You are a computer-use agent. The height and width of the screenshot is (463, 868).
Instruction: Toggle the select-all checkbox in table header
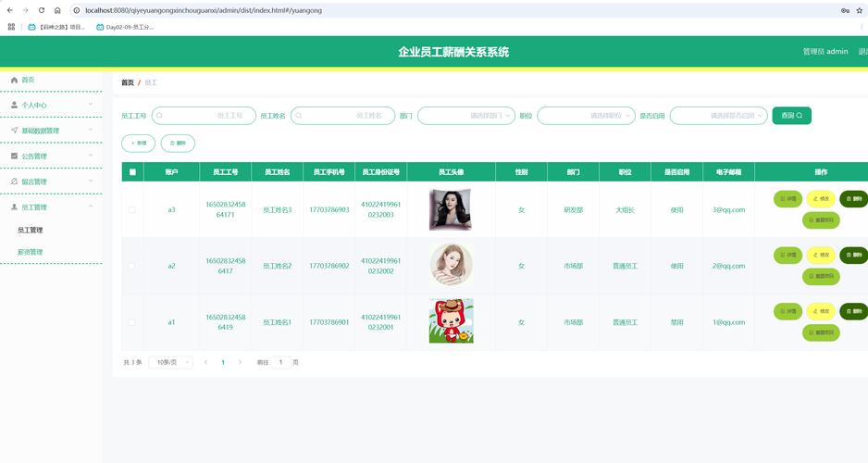coord(132,172)
